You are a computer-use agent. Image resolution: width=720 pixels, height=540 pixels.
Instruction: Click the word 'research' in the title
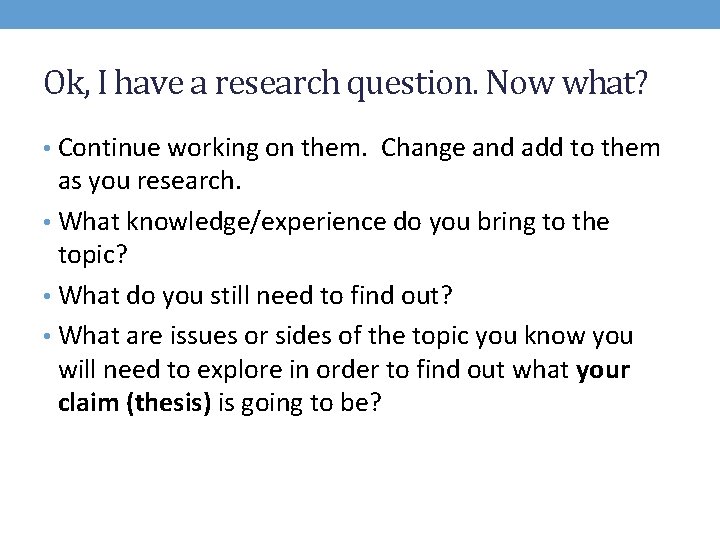tap(277, 84)
